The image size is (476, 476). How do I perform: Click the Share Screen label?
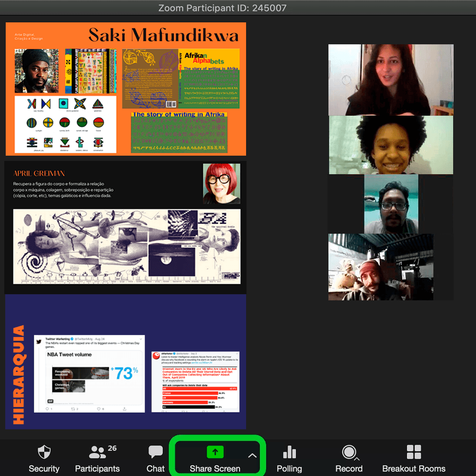pos(215,469)
